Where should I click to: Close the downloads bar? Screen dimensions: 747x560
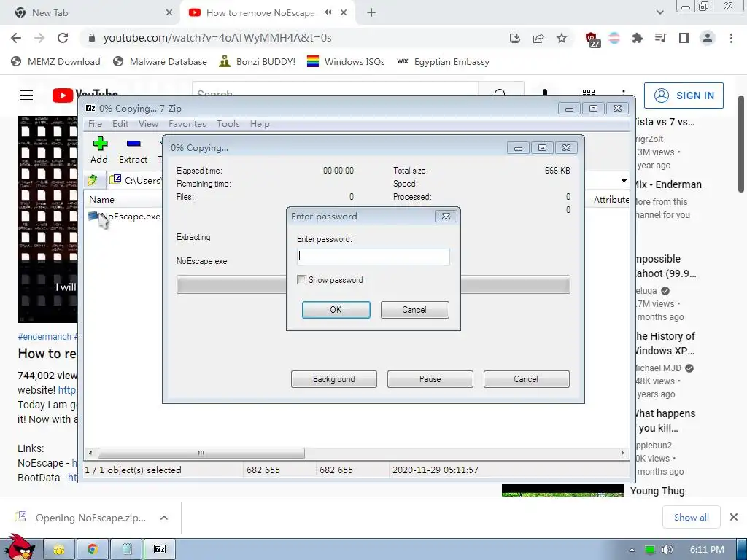(734, 517)
